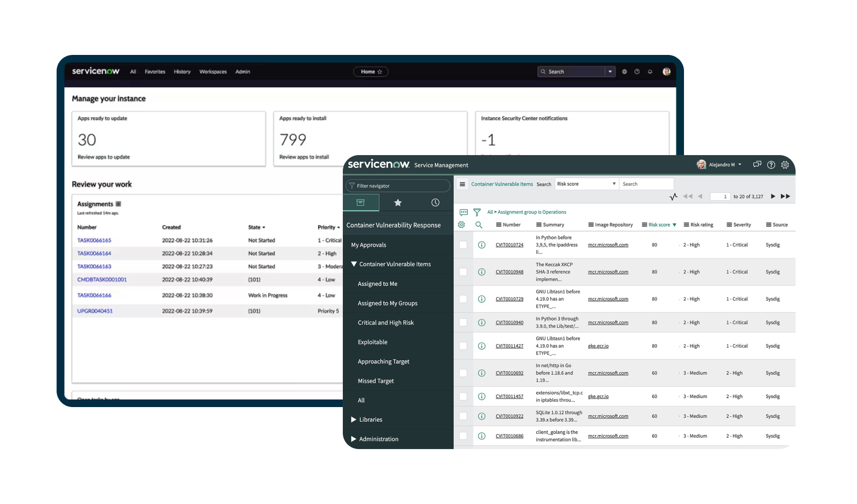The image size is (857, 504).
Task: Open the settings gear in Service Management header
Action: point(785,165)
